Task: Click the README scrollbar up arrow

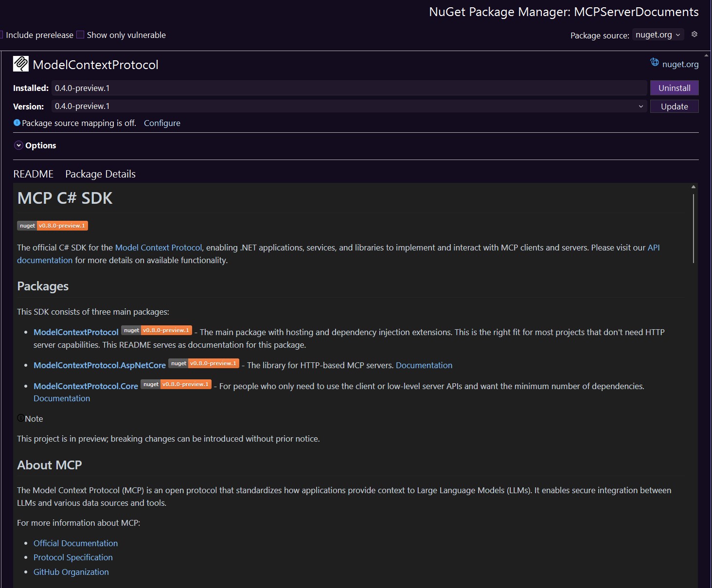Action: (x=694, y=187)
